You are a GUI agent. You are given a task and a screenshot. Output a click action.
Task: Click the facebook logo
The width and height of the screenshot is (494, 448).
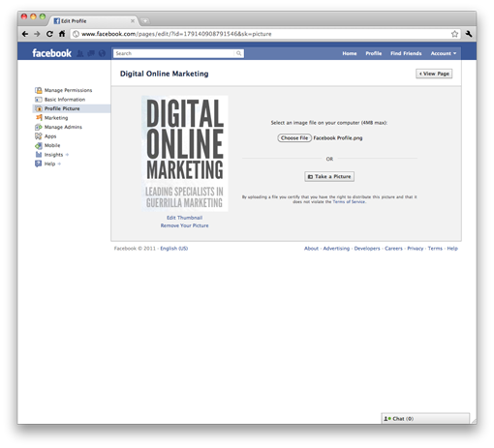[x=51, y=53]
